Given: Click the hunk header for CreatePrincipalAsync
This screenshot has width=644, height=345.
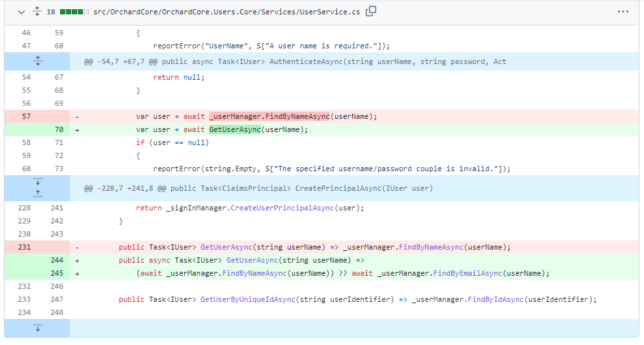Looking at the screenshot, I should (259, 189).
